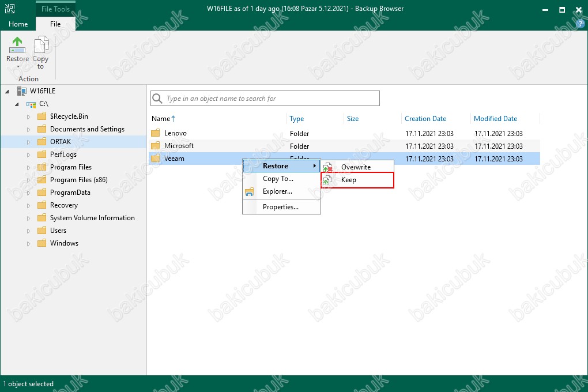588x392 pixels.
Task: Click the ProgramData folder icon
Action: point(42,193)
